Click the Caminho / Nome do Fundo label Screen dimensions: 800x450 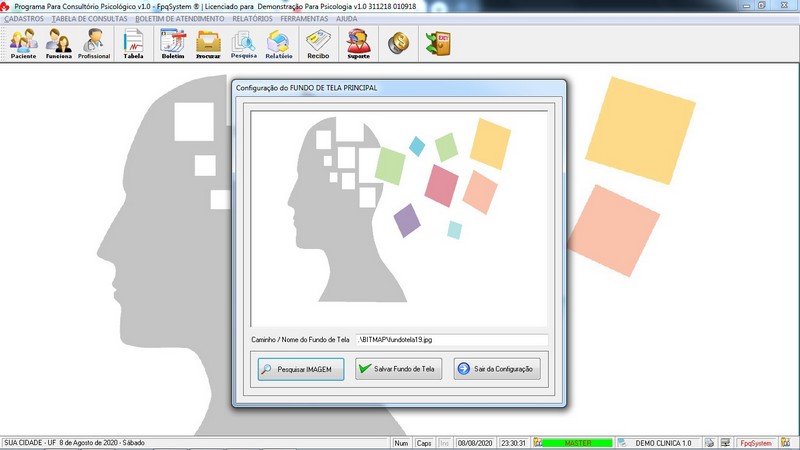(x=300, y=340)
